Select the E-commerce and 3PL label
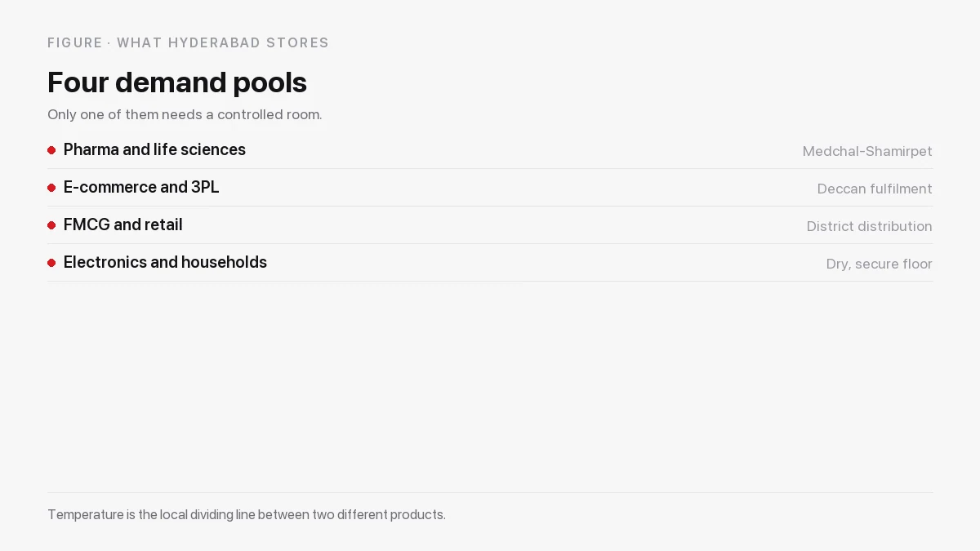The height and width of the screenshot is (551, 980). click(x=141, y=188)
